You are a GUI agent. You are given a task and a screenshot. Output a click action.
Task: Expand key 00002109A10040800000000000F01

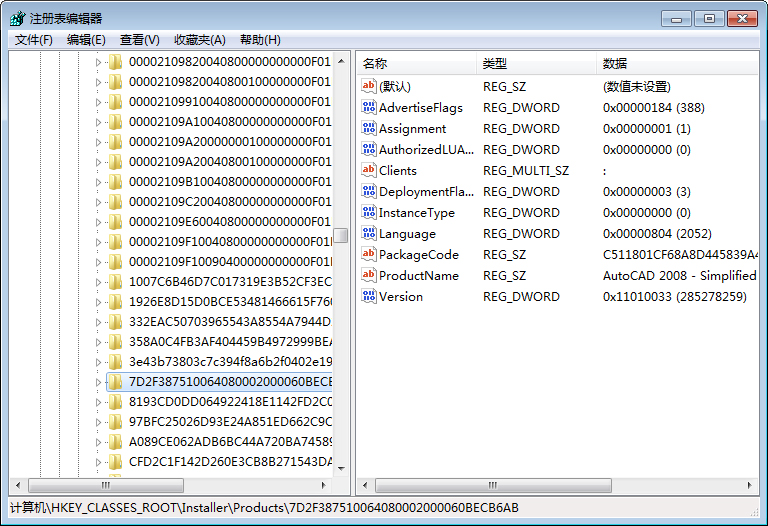[x=98, y=122]
